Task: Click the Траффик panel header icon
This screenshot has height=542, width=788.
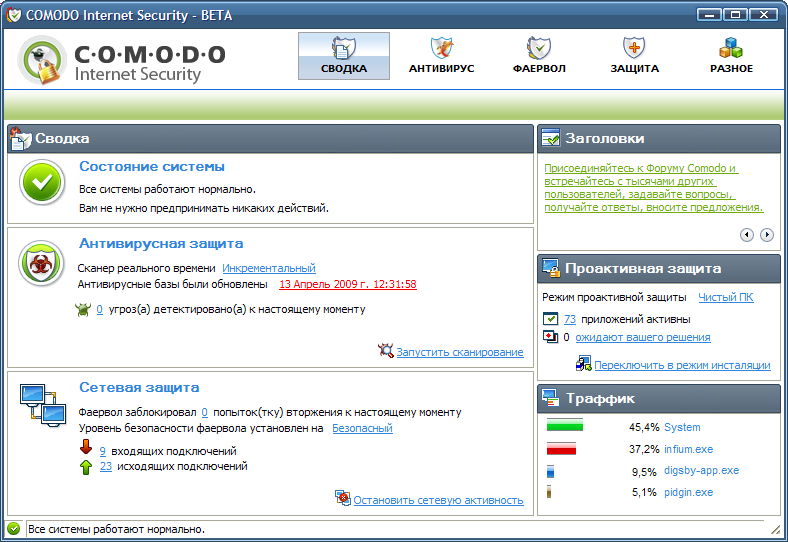Action: click(551, 398)
